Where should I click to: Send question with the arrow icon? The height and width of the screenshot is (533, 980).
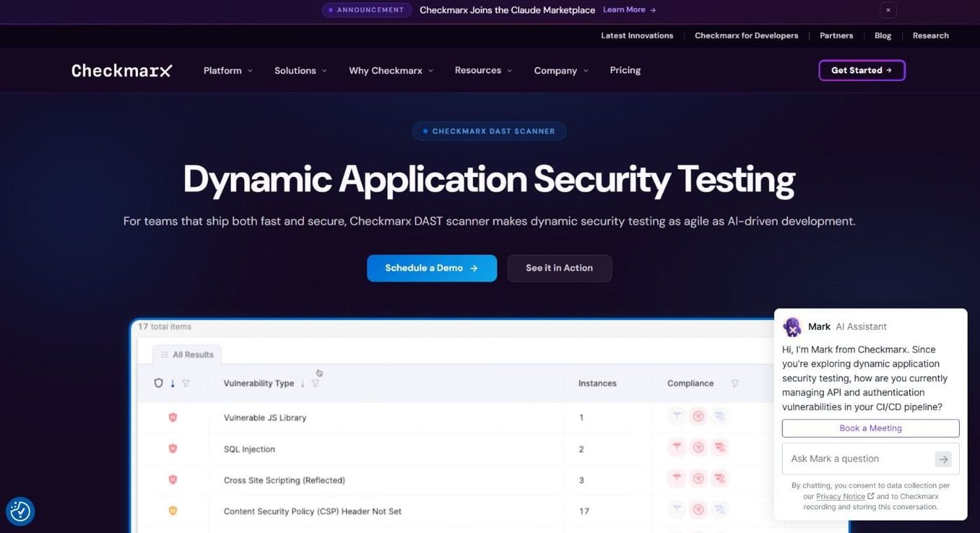coord(944,459)
